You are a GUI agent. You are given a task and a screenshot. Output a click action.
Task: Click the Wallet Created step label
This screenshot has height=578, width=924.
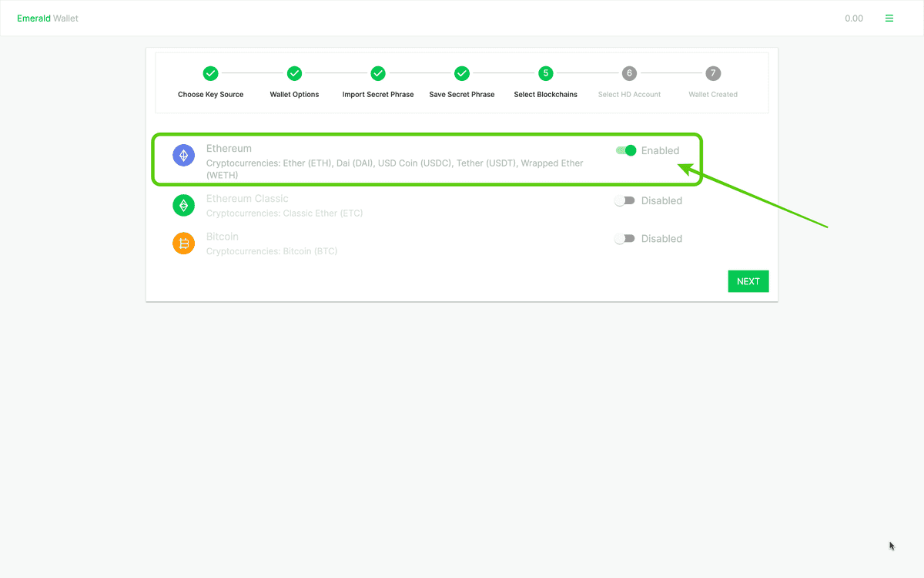[x=712, y=94]
